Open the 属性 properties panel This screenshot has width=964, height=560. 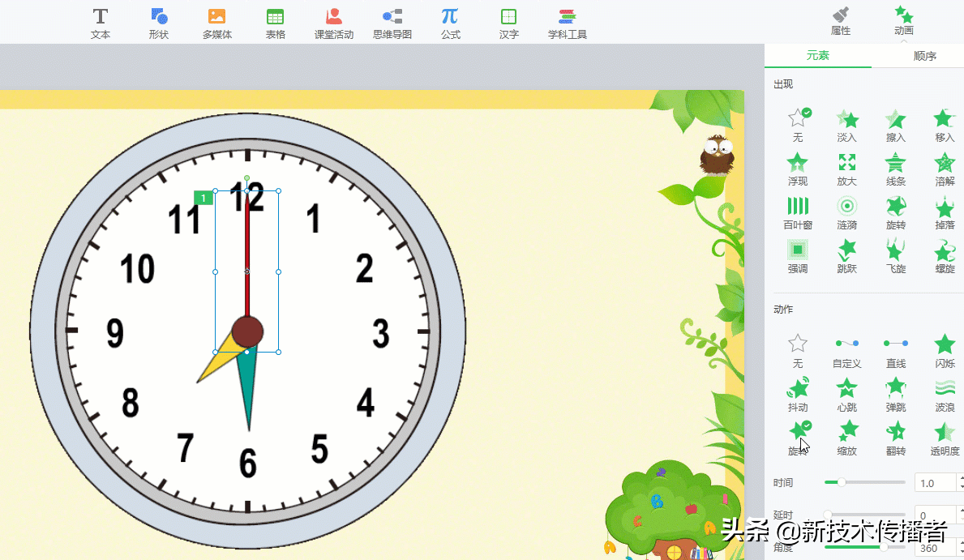[x=841, y=21]
